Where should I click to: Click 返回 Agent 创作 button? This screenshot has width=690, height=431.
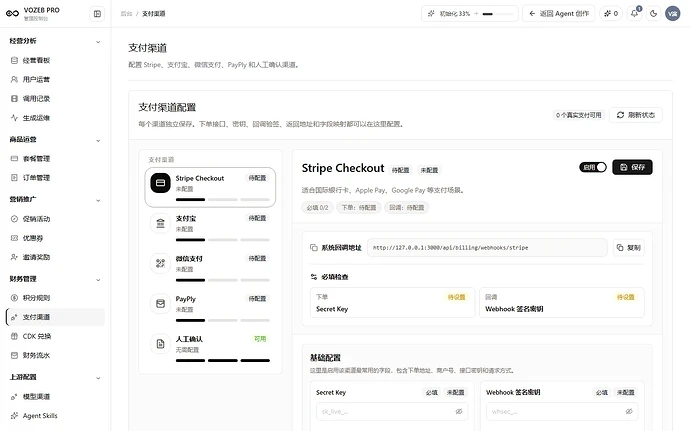coord(558,14)
